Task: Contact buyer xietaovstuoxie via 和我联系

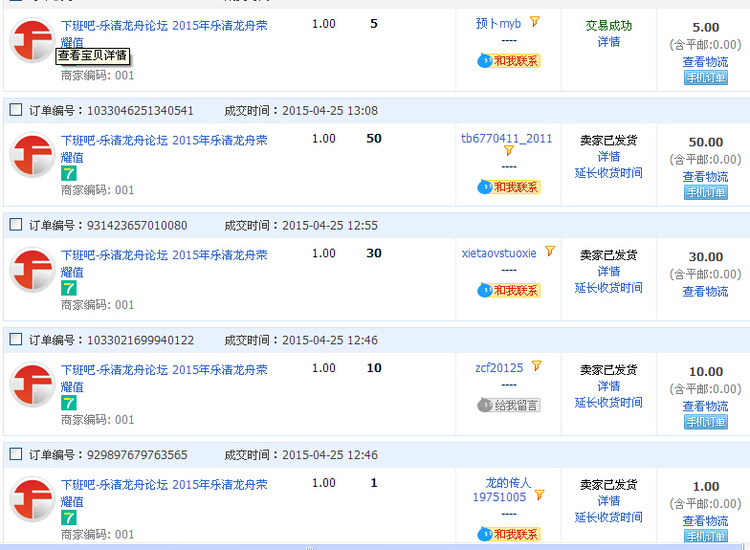Action: (x=509, y=290)
